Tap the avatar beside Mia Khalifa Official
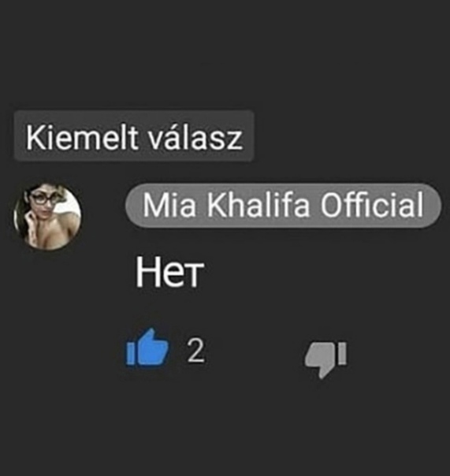The height and width of the screenshot is (476, 450). [47, 217]
